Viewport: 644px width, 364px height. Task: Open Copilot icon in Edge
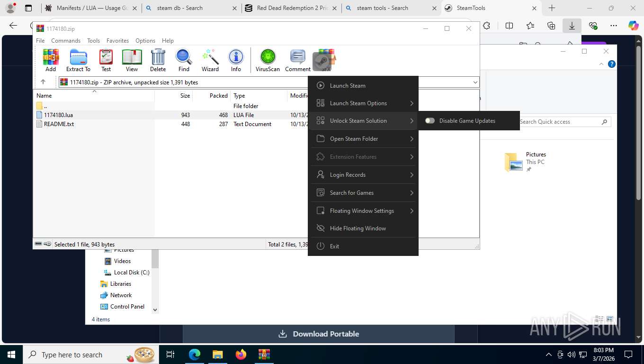(x=633, y=26)
